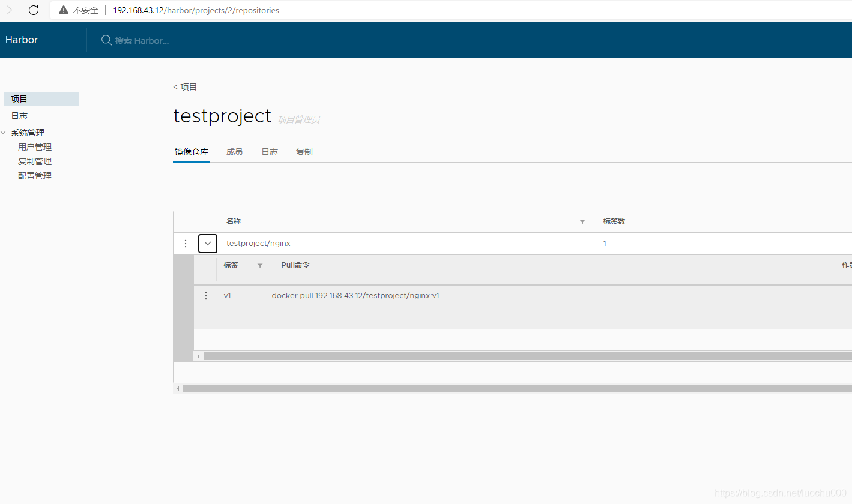Viewport: 852px width, 504px height.
Task: Click the Harbor logo link
Action: (x=22, y=40)
